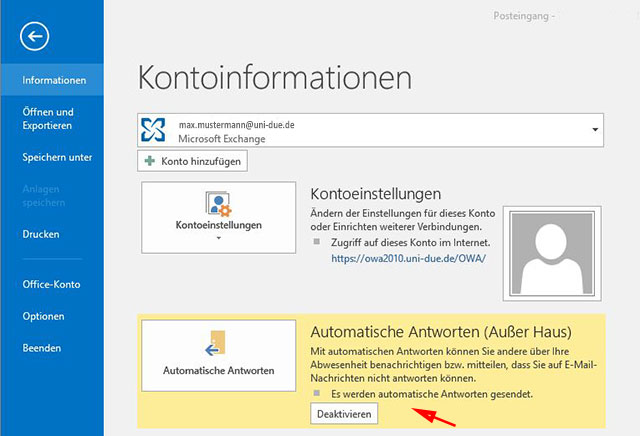Click the Kontoeinstellungen person-with-gear icon
The width and height of the screenshot is (640, 436).
tap(219, 204)
